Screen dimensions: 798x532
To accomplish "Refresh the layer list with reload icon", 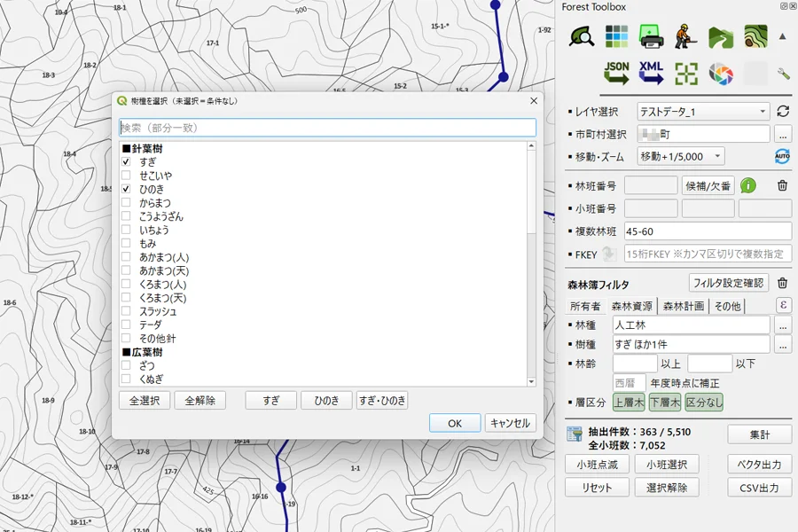I will pos(783,112).
